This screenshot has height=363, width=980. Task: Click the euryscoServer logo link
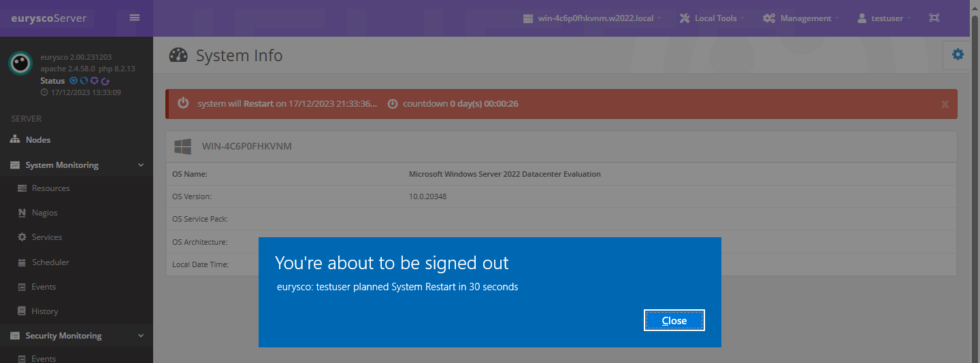[x=49, y=18]
